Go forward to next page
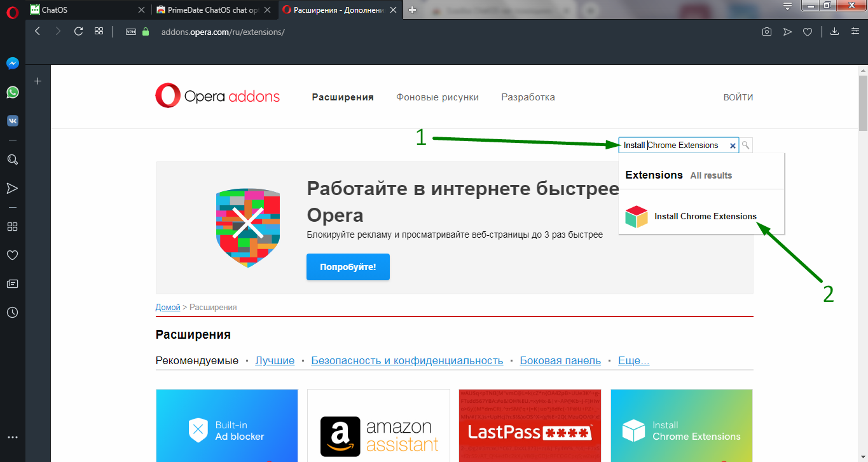The image size is (868, 462). pos(58,31)
